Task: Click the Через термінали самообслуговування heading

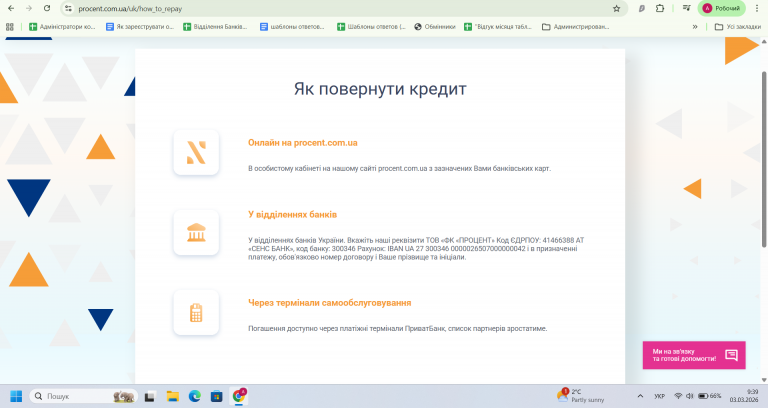Action: pos(330,303)
